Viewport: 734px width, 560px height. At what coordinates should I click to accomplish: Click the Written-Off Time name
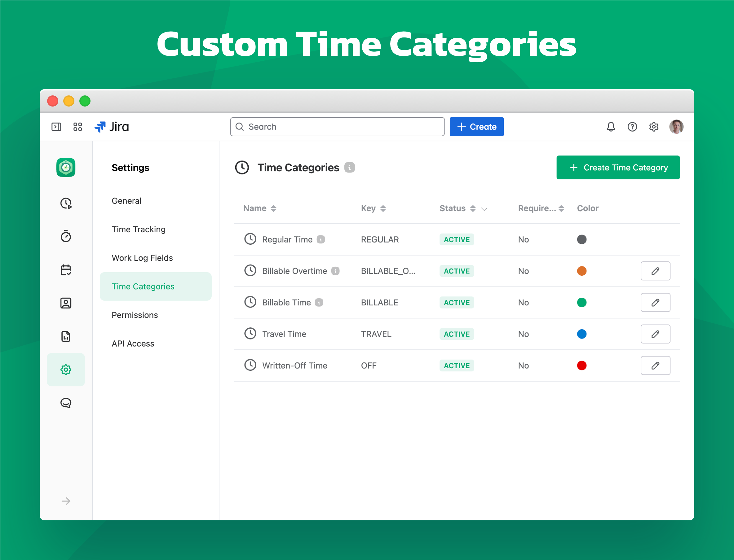click(294, 365)
